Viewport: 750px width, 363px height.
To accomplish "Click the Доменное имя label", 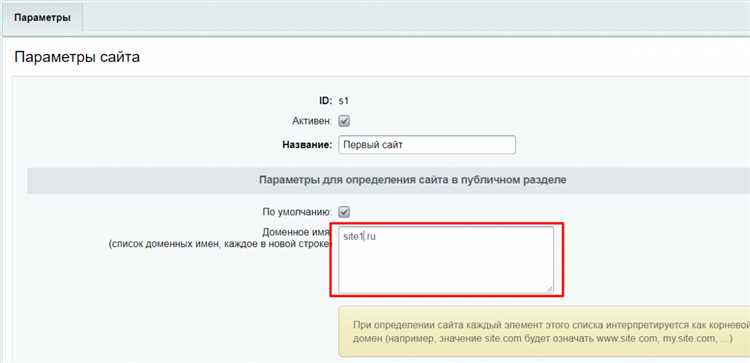I will (x=297, y=232).
